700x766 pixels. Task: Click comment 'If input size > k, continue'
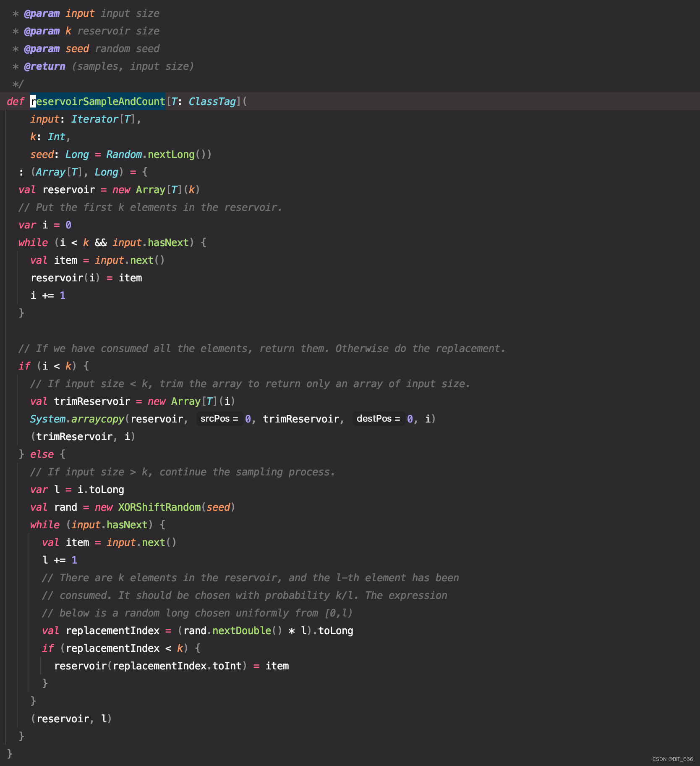point(183,472)
